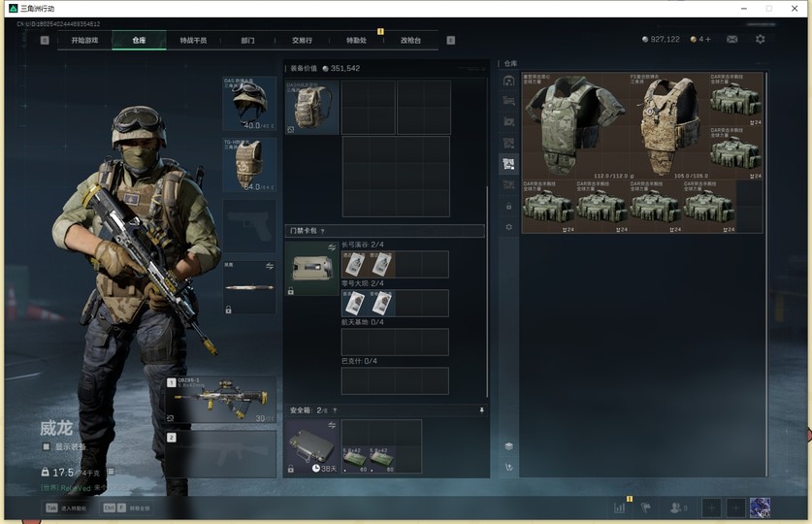
Task: Click the Tab 进入特勤处 shortcut button
Action: point(66,508)
